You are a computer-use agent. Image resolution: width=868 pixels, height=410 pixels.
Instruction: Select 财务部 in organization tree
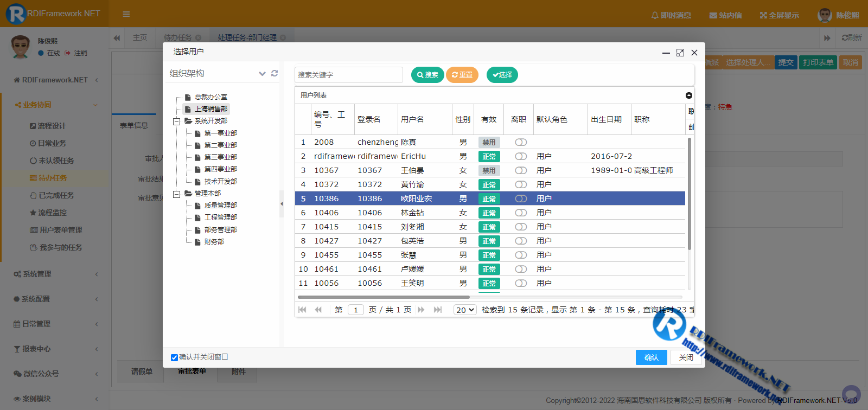(x=214, y=242)
